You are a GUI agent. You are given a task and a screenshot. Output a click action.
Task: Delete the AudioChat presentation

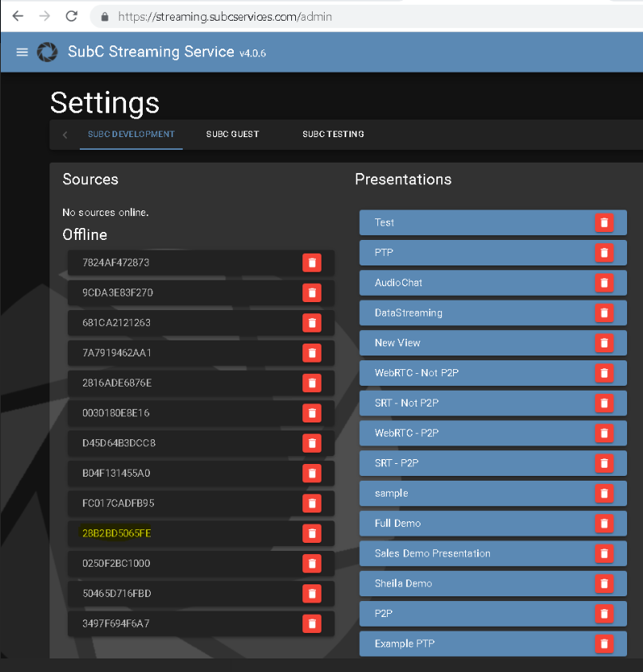[604, 283]
